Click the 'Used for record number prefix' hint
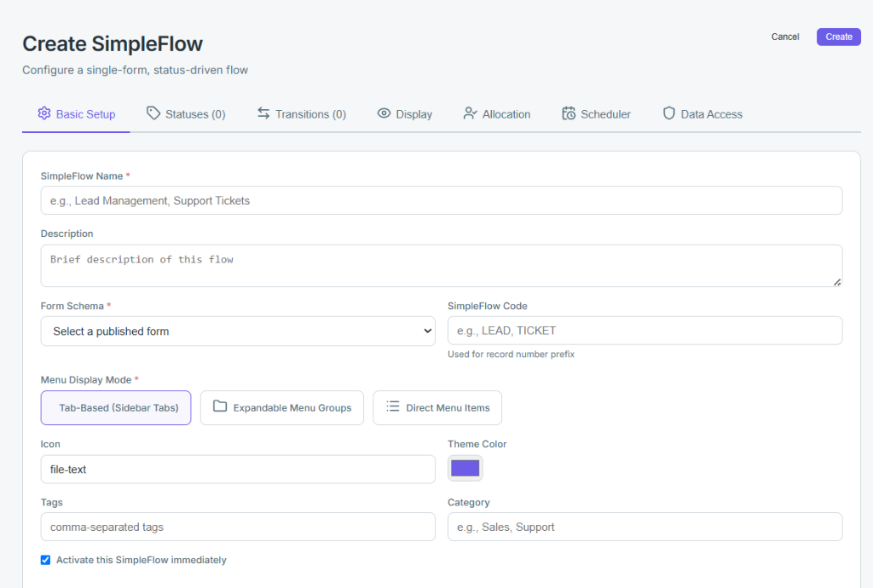This screenshot has width=873, height=588. tap(511, 354)
